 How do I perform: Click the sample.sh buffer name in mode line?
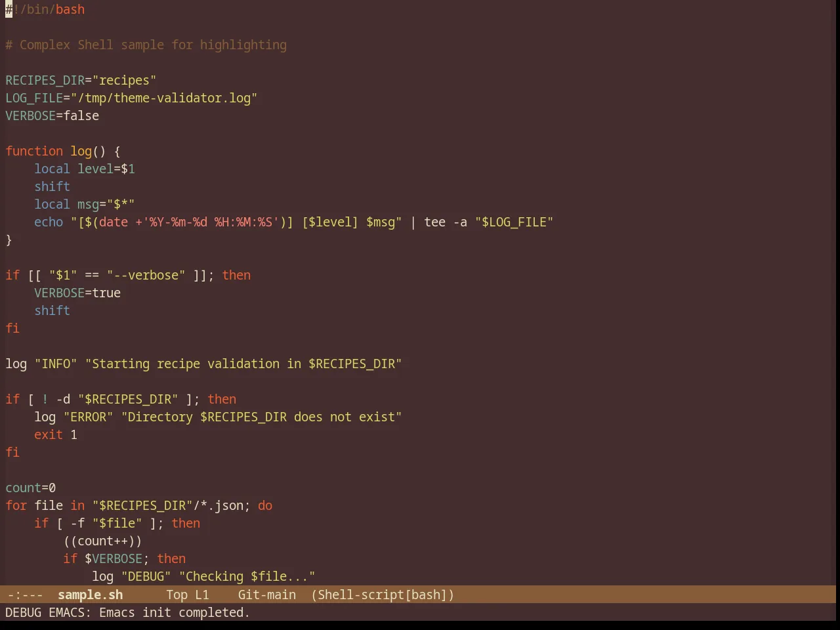coord(90,595)
